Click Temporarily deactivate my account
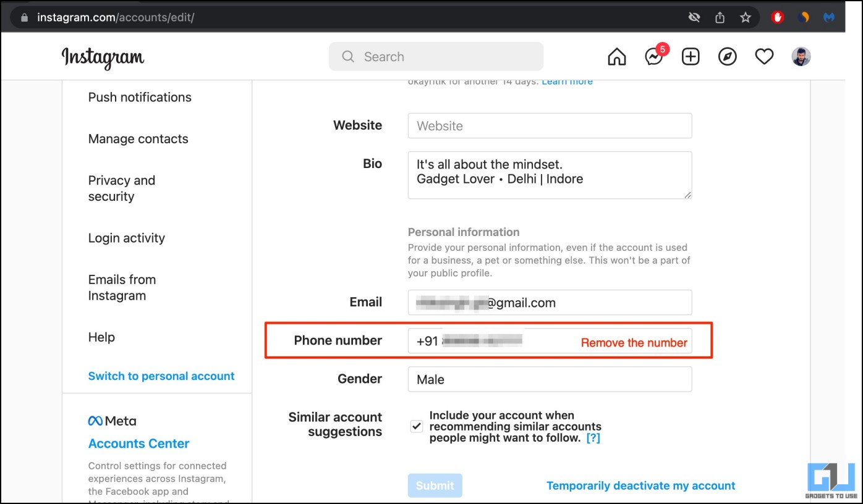863x504 pixels. 641,485
